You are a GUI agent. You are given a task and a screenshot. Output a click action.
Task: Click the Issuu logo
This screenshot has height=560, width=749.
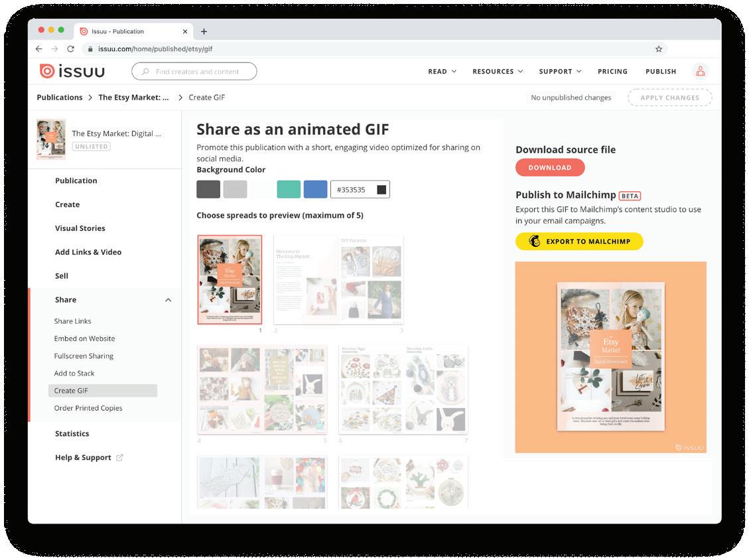(72, 71)
